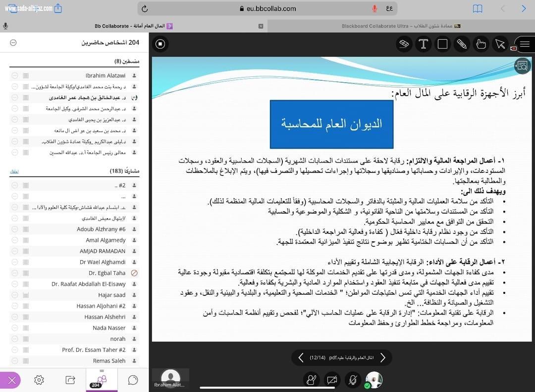Show the slide zoom controls
The image size is (535, 392).
click(522, 65)
